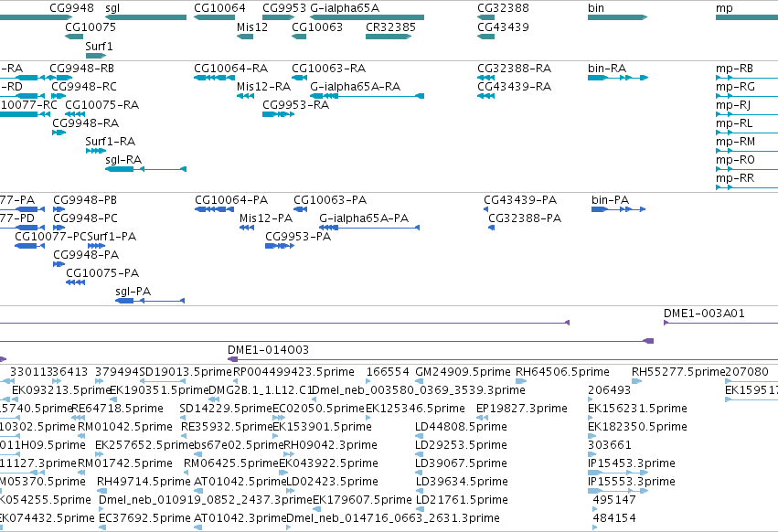Screen dimensions: 778x532
Task: Select the mp-RO transcript label
Action: coord(735,160)
